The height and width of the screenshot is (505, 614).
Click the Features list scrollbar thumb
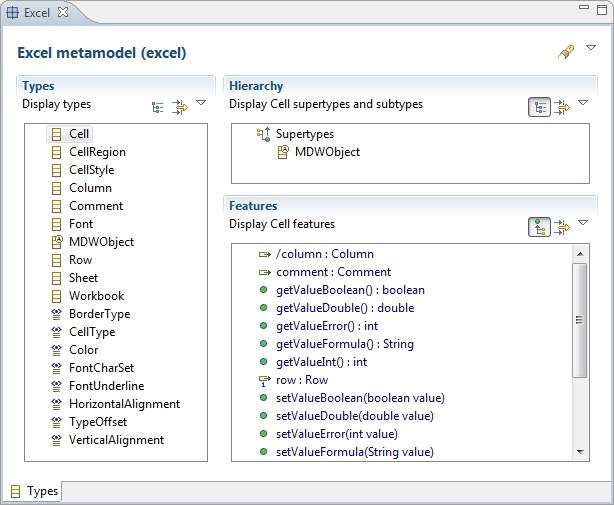[x=580, y=320]
